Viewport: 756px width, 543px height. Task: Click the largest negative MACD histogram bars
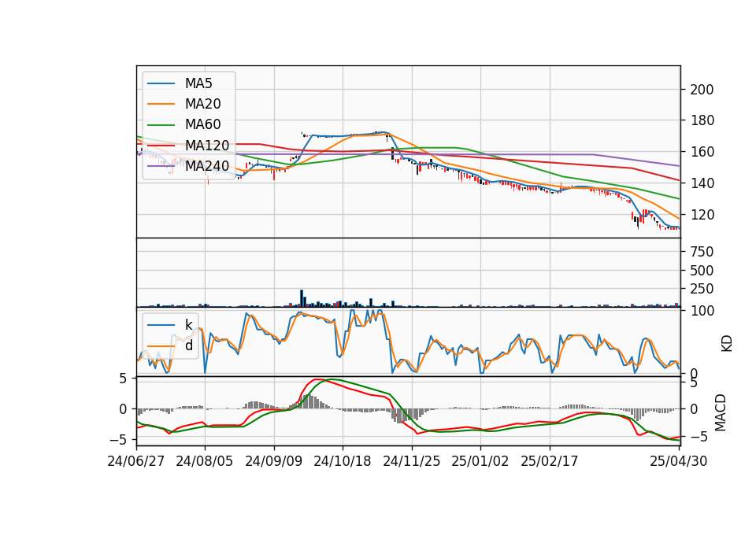(x=399, y=416)
